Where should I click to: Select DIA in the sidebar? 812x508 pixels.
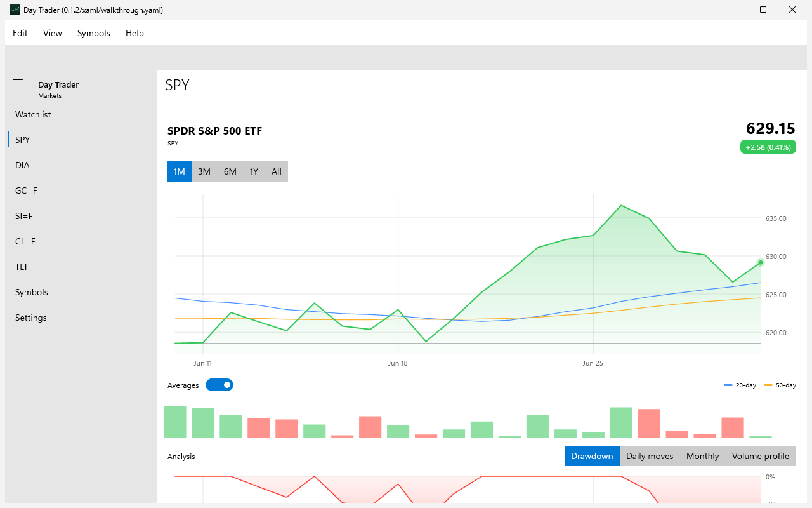(81, 165)
